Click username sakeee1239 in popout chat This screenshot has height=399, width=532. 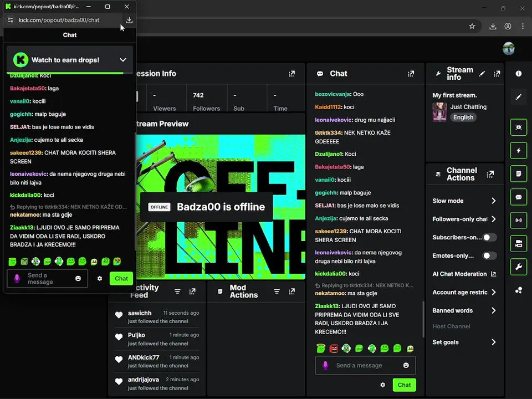tap(25, 153)
